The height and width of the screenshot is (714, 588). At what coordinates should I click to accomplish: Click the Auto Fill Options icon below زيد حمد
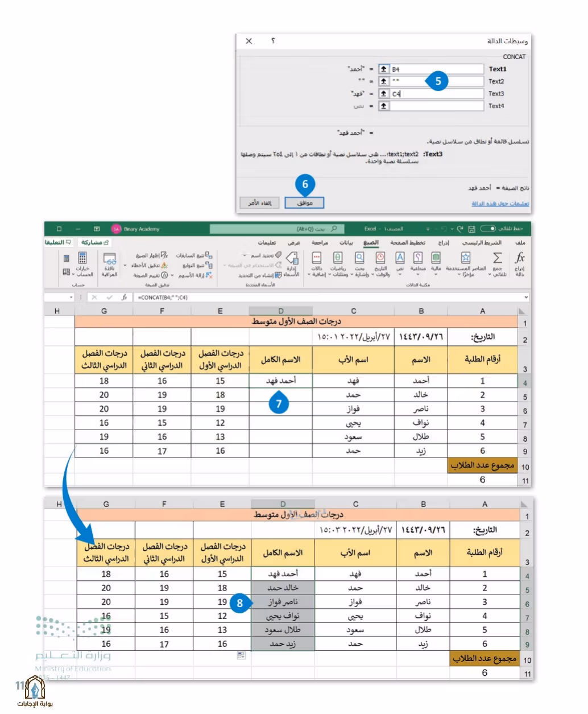(x=241, y=655)
